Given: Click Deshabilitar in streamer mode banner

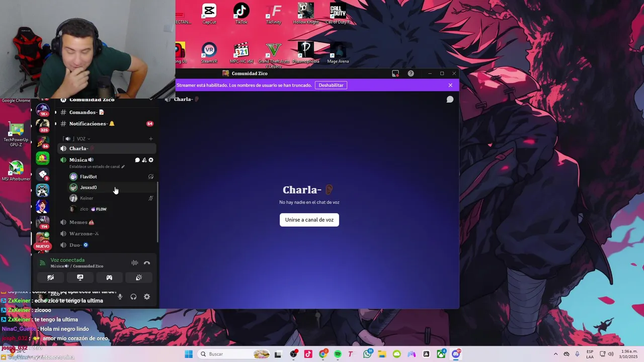Looking at the screenshot, I should 331,85.
